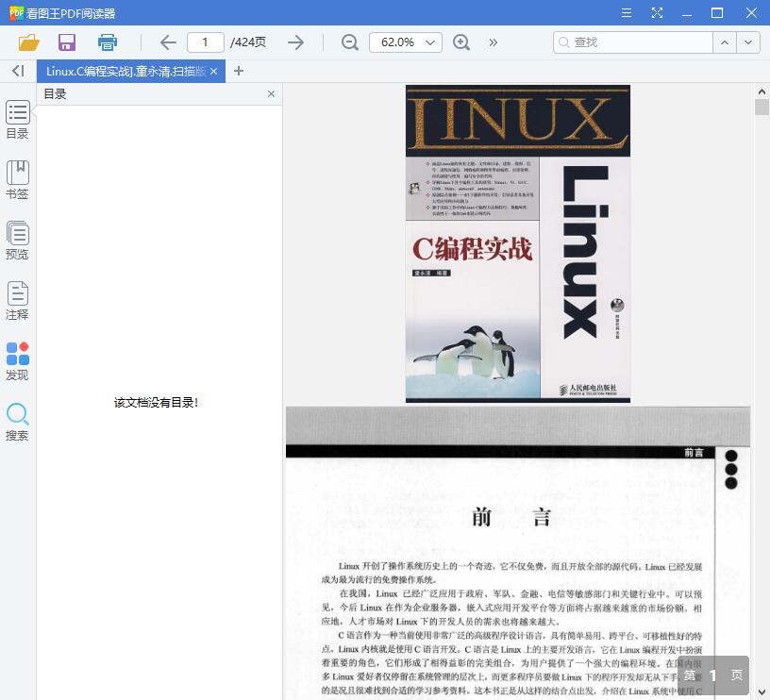Zoom out using the minus magnifier

pyautogui.click(x=350, y=42)
